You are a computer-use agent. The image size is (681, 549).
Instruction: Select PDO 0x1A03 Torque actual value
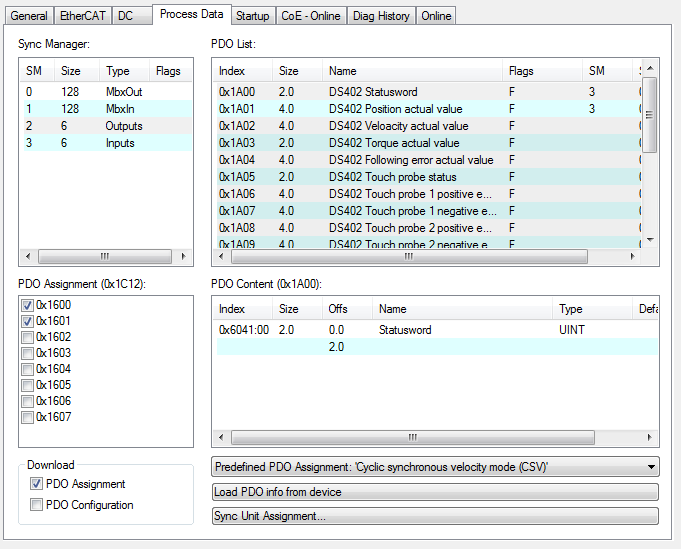(x=428, y=143)
